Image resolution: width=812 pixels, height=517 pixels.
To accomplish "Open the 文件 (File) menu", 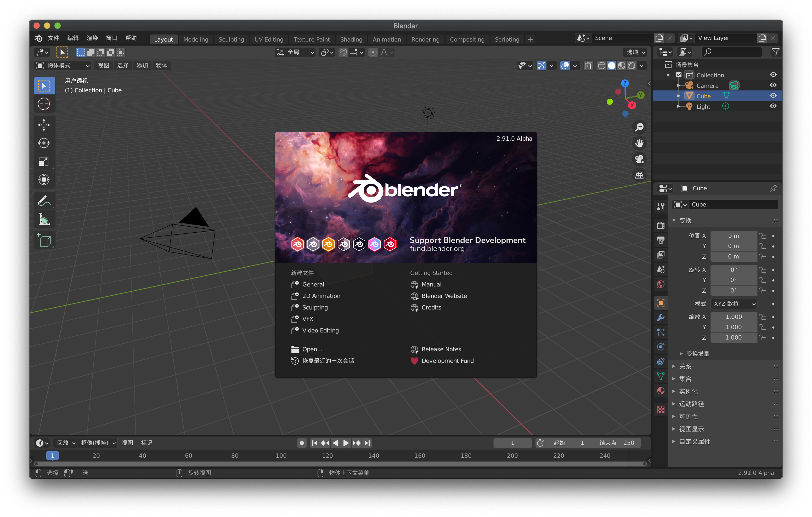I will [x=53, y=38].
